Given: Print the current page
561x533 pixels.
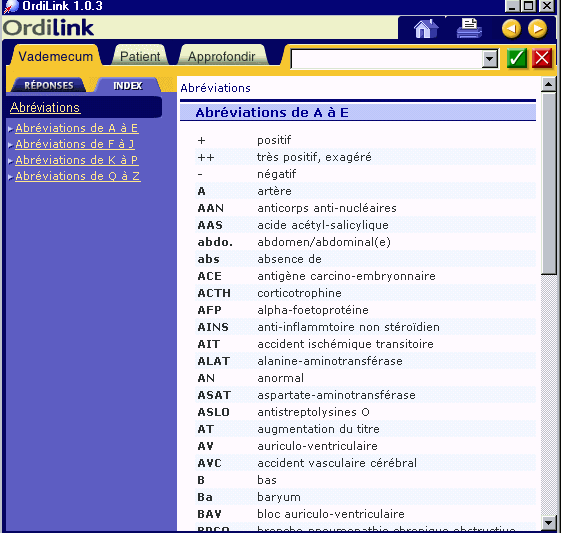Looking at the screenshot, I should (469, 28).
